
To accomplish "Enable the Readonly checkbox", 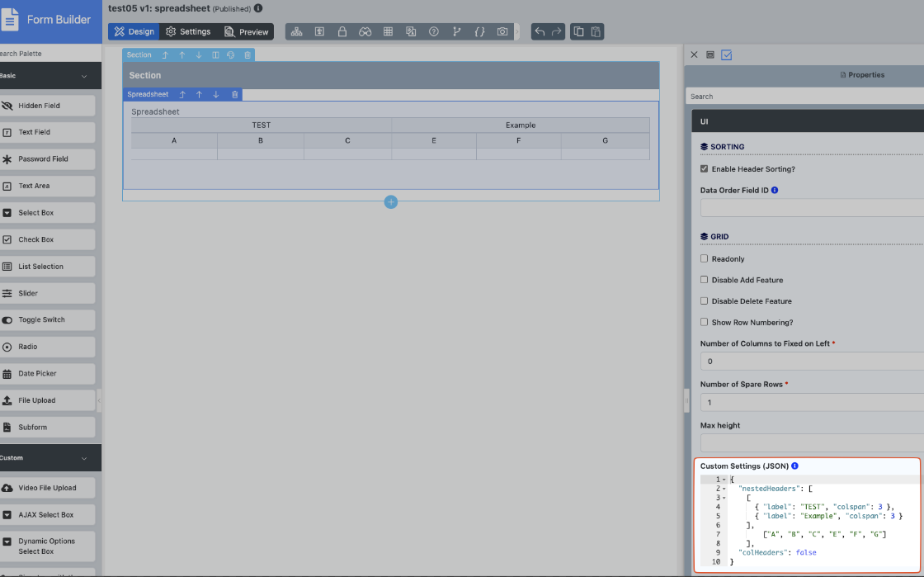I will (704, 259).
